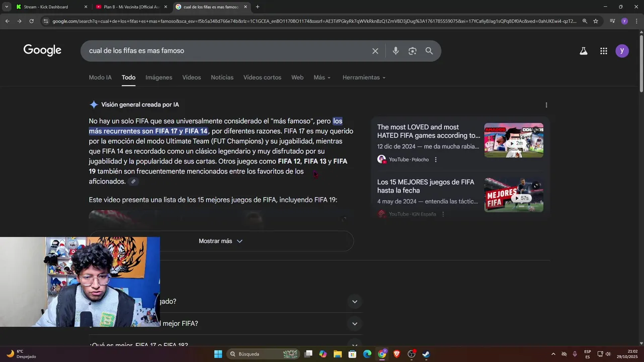The width and height of the screenshot is (644, 362).
Task: Launch Steam from the taskbar
Action: (426, 354)
